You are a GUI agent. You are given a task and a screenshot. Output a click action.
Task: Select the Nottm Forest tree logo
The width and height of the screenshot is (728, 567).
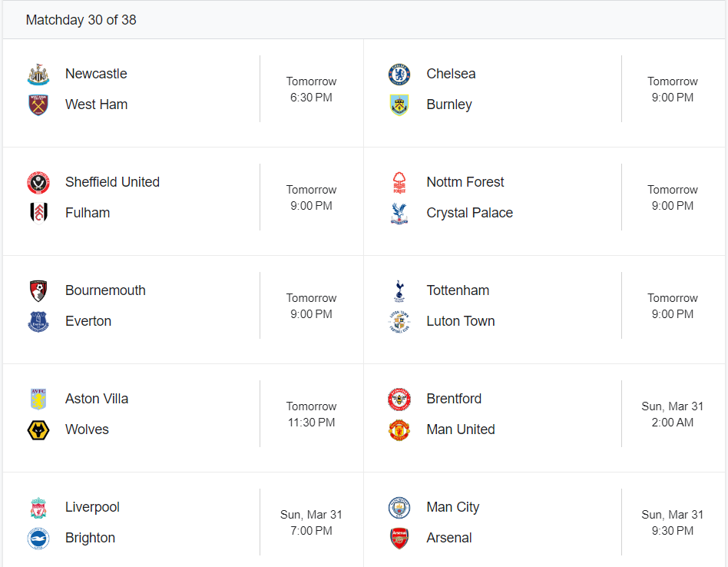tap(399, 183)
